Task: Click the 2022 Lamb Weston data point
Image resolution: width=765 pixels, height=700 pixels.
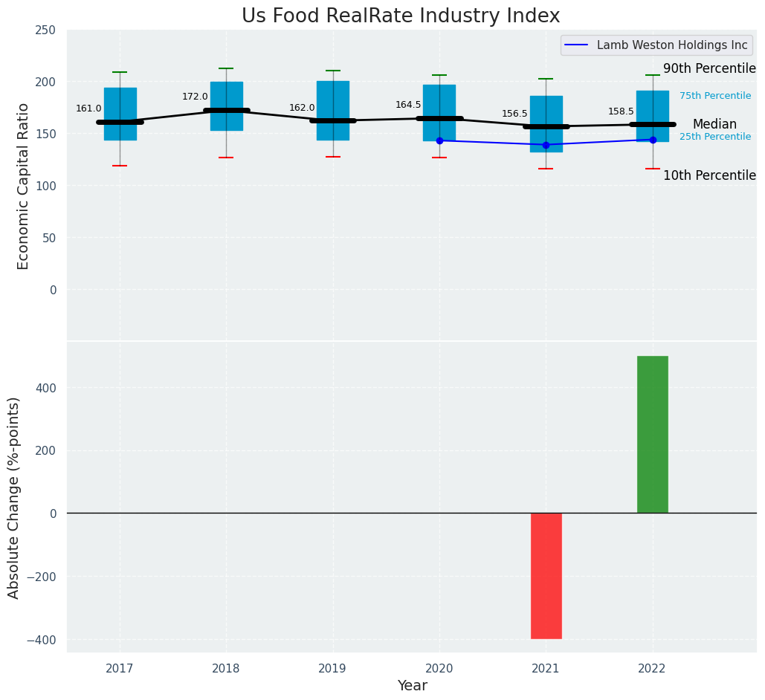Action: [653, 140]
